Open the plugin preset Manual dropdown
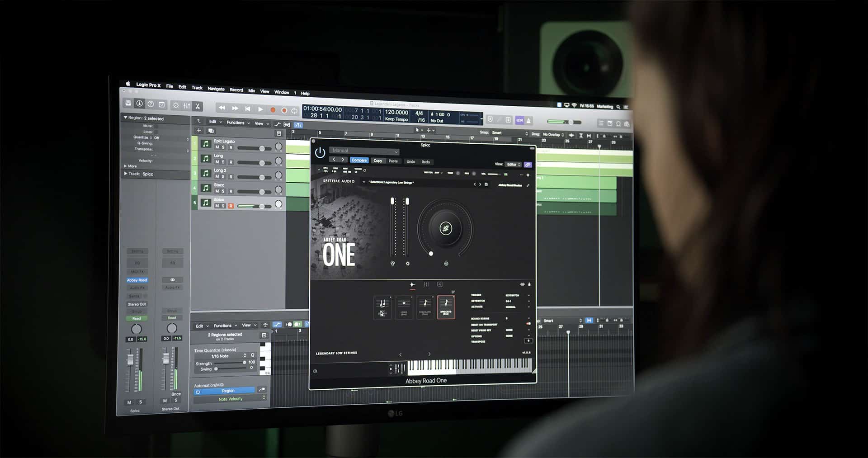The height and width of the screenshot is (458, 868). coord(364,151)
